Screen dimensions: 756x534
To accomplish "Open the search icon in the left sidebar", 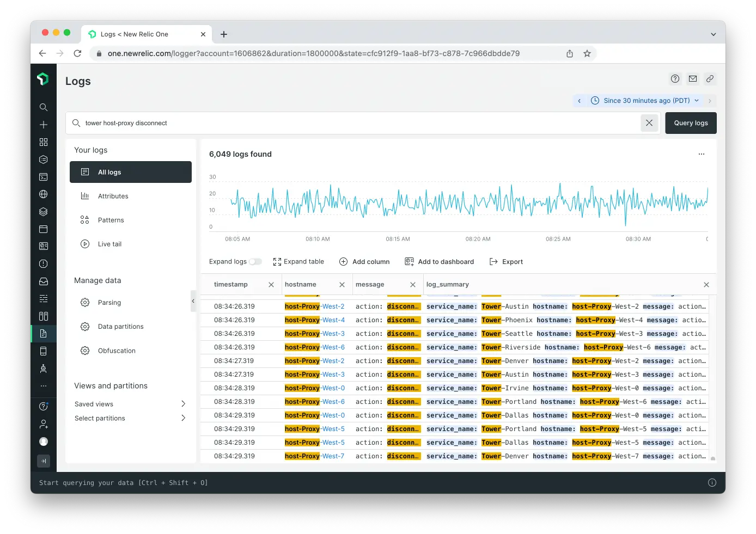I will pyautogui.click(x=44, y=107).
